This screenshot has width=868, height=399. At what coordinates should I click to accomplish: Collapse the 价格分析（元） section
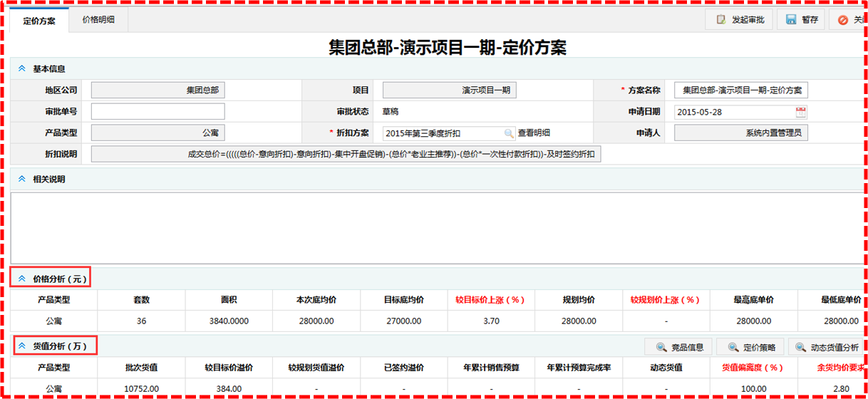pos(22,279)
